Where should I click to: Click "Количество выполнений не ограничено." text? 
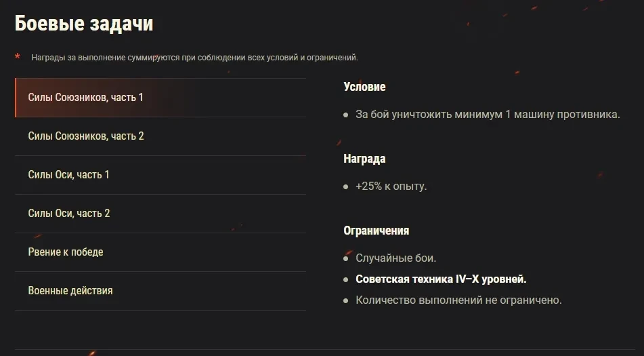[x=458, y=300]
